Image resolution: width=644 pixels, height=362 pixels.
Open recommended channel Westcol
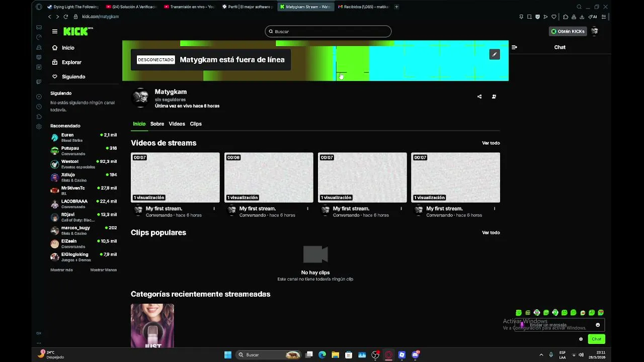pos(84,164)
